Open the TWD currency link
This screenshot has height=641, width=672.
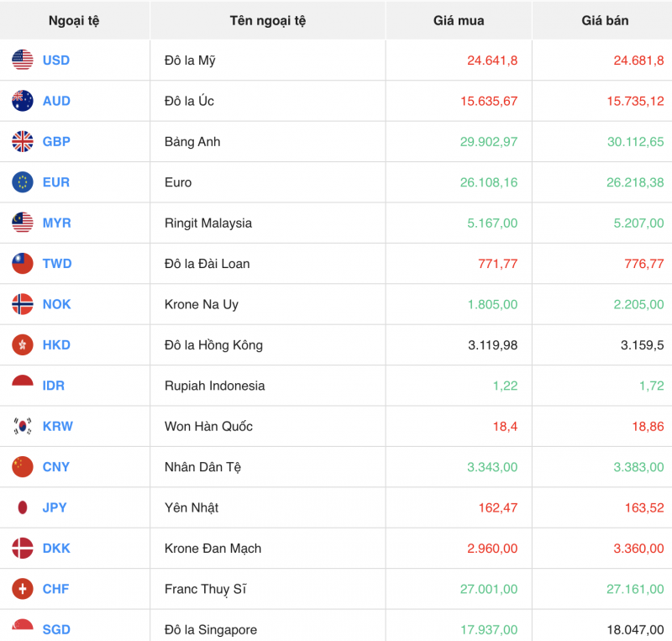[57, 264]
